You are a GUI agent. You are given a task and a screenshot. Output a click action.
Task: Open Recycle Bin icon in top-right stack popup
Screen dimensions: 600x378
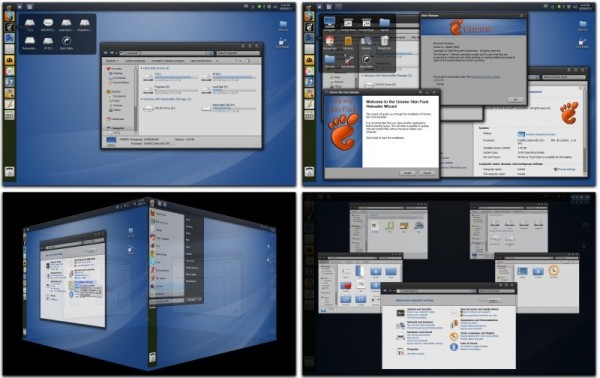coord(385,41)
